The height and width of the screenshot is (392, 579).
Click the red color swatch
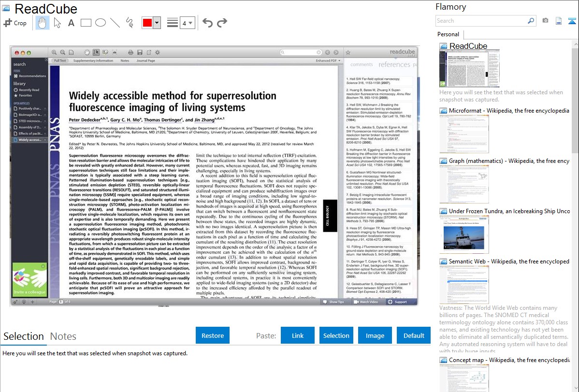[x=147, y=23]
